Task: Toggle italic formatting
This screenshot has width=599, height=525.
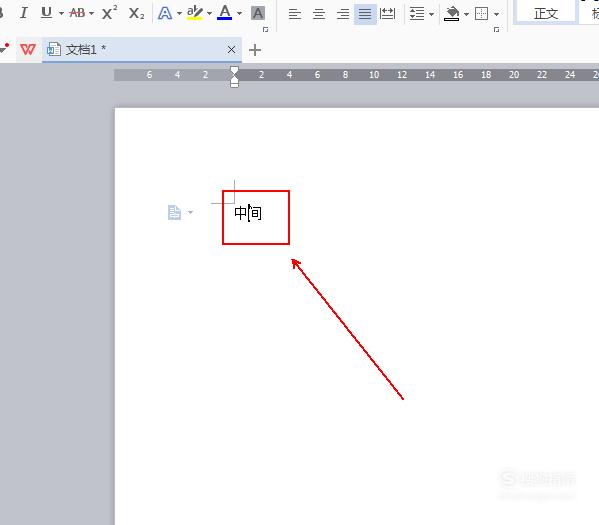Action: [24, 13]
